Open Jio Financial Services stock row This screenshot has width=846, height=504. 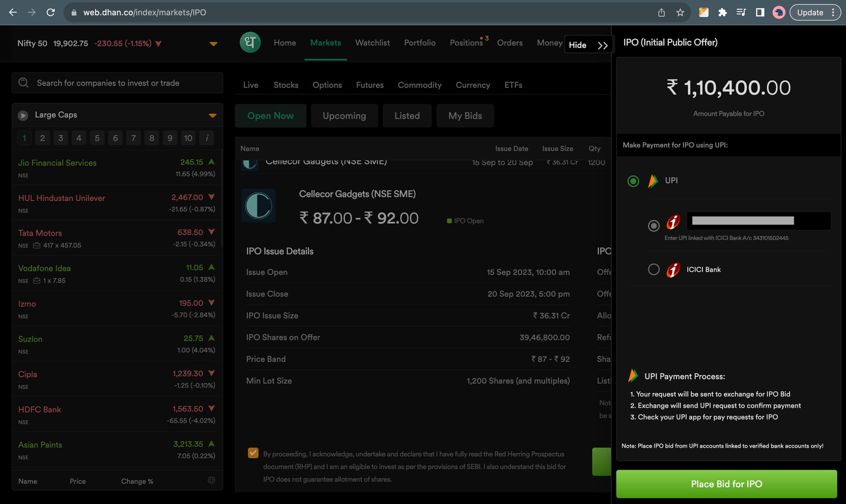click(x=117, y=168)
